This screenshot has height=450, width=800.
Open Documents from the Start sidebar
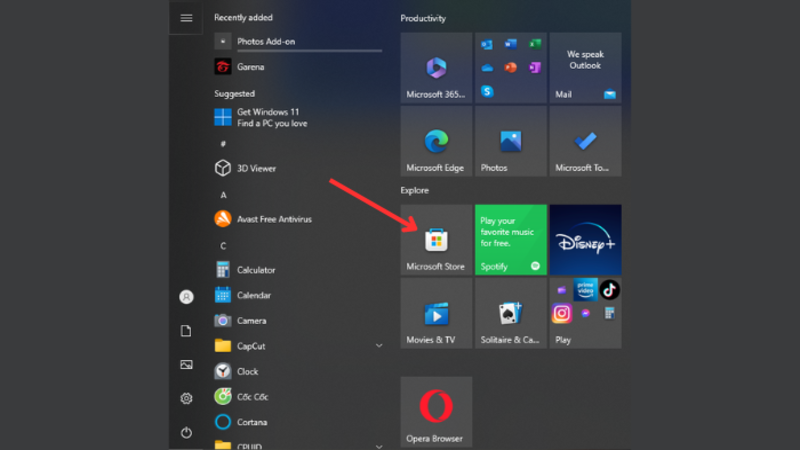pos(186,331)
